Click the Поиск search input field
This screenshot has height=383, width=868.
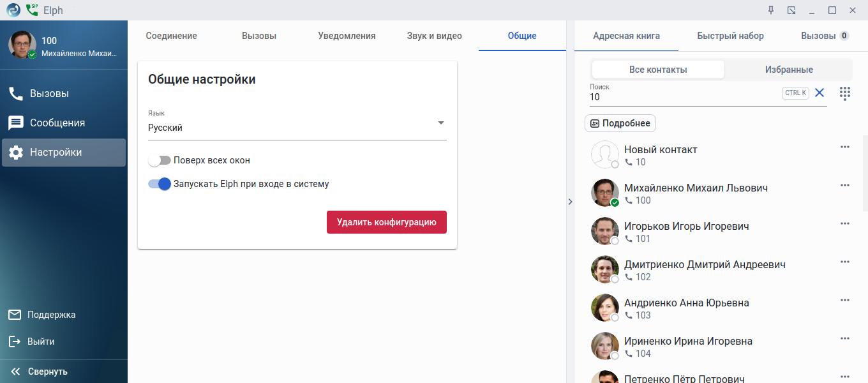[683, 97]
